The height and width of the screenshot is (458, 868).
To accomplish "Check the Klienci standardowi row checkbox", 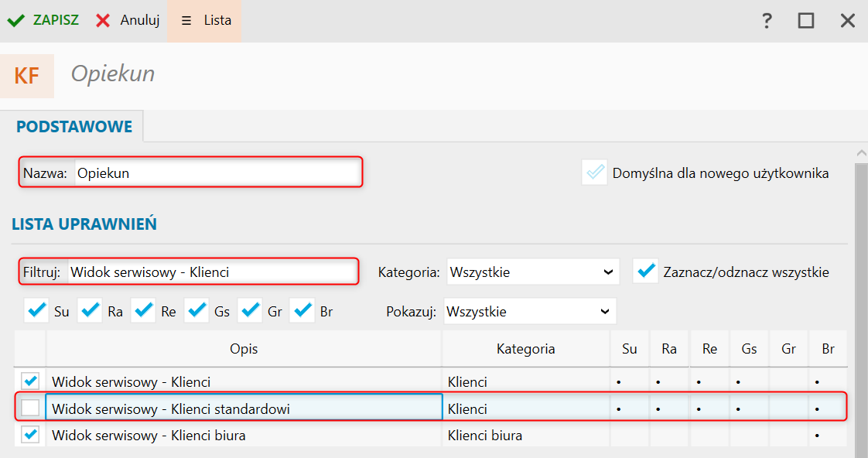I will (30, 408).
